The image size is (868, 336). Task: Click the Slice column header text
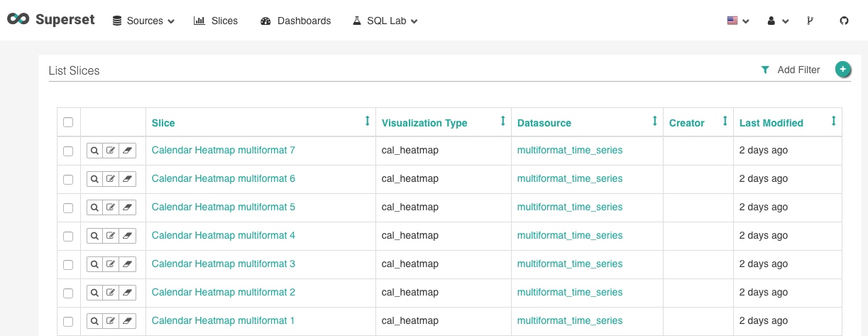[163, 123]
